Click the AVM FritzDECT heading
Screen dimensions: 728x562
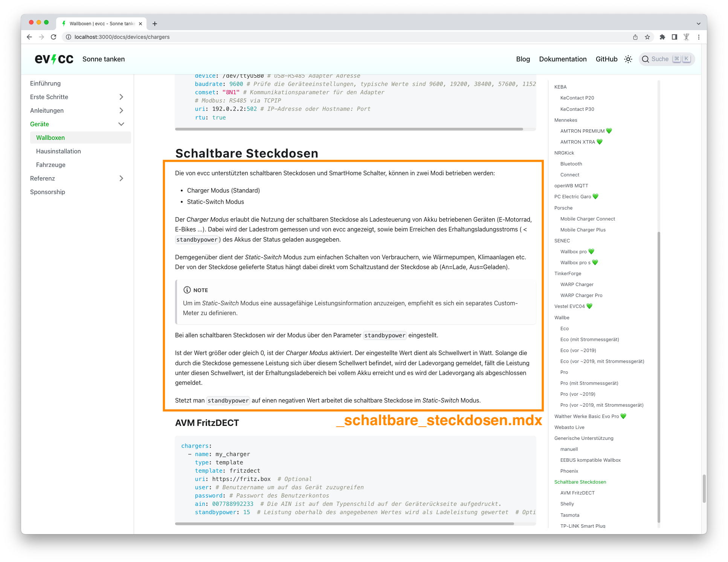(x=207, y=423)
